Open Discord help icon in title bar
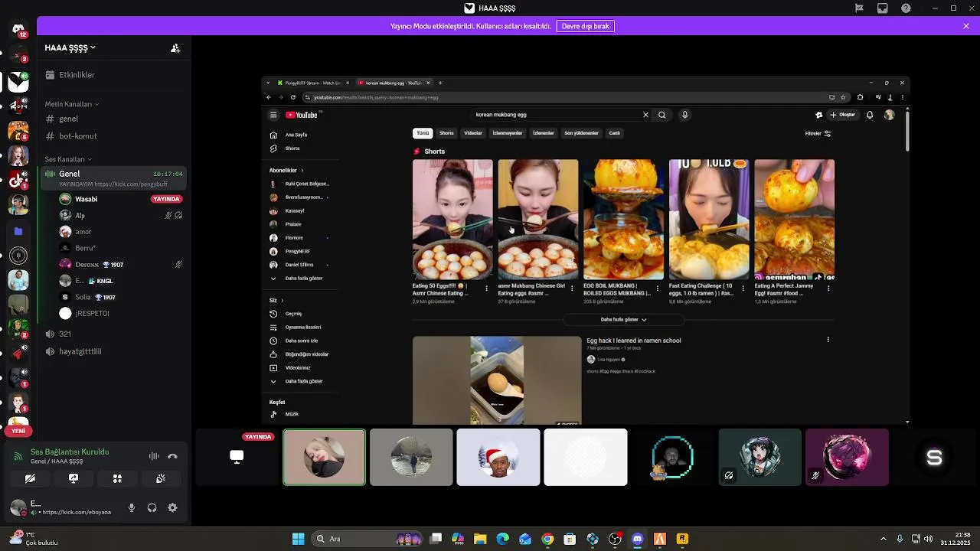980x551 pixels. tap(906, 8)
